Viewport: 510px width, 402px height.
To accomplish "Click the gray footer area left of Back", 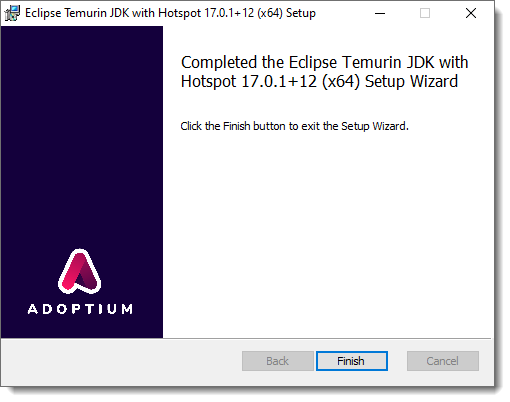I will [x=122, y=362].
